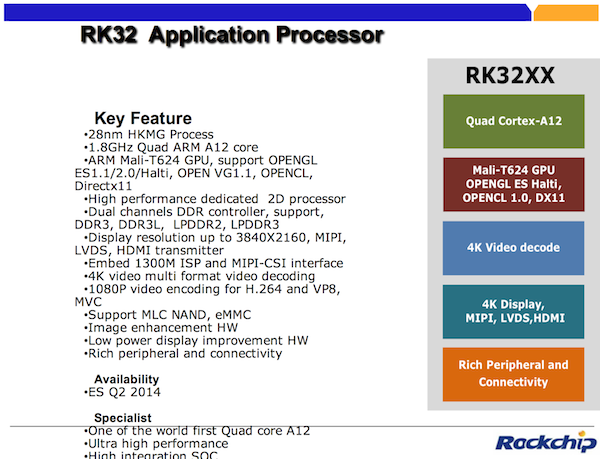Click the slide title RK32 Application Processor
This screenshot has height=459, width=600.
point(232,35)
